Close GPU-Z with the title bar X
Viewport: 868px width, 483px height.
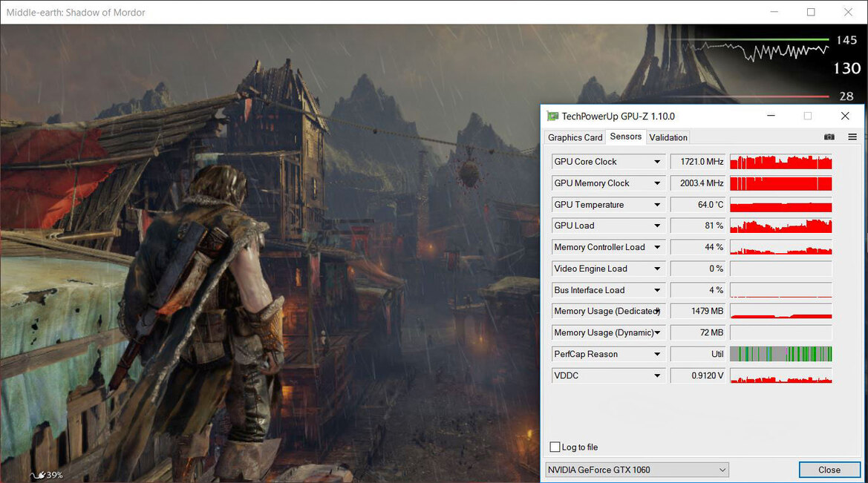click(845, 116)
